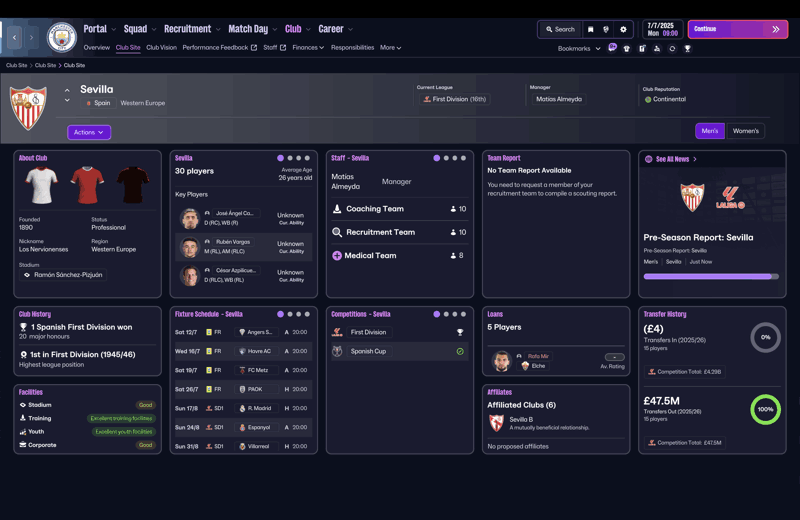Go back with the left arrow
800x520 pixels.
tap(14, 37)
